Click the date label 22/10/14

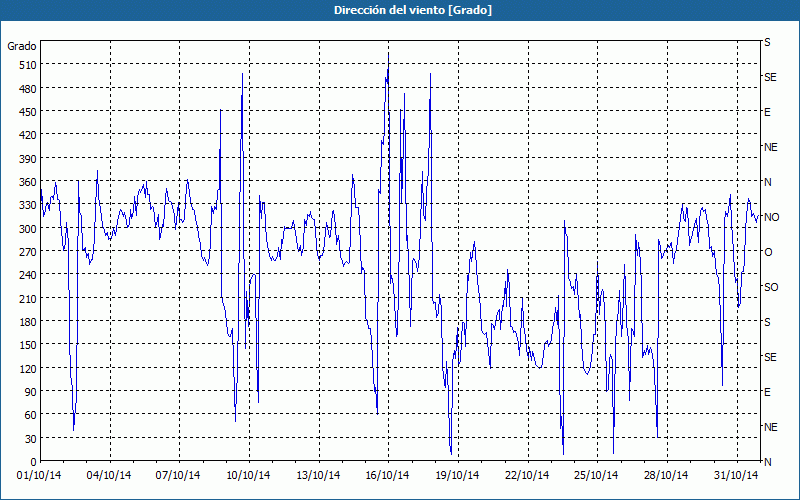click(x=527, y=476)
